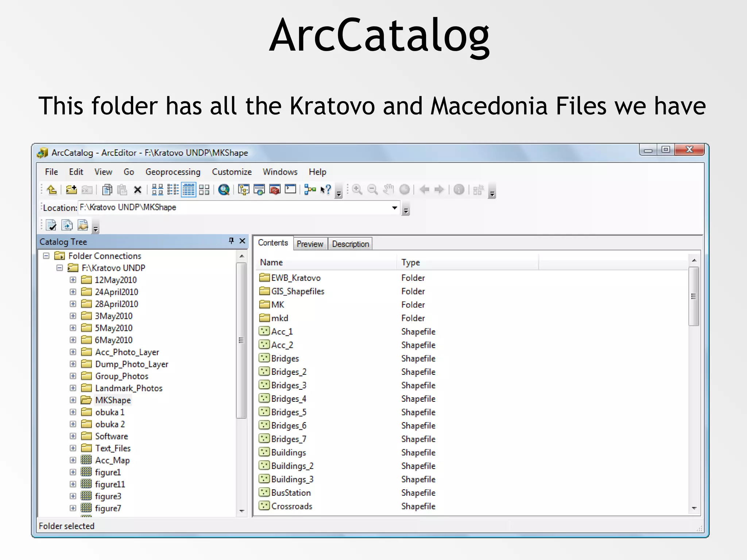Open the Windows menu
The image size is (747, 560).
click(x=280, y=172)
